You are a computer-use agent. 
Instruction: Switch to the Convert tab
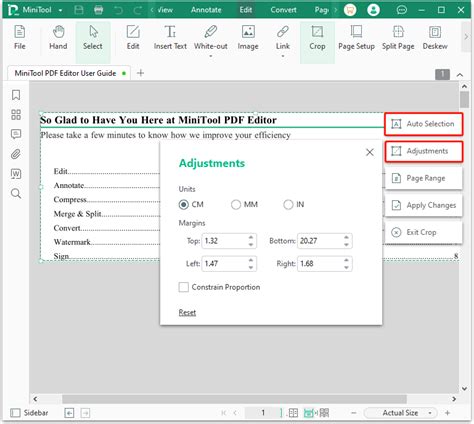283,10
